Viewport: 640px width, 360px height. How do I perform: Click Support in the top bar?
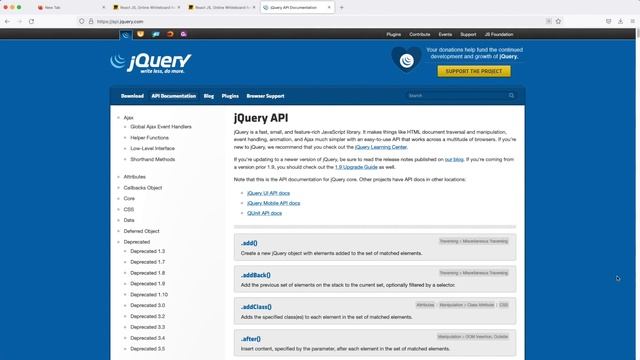click(x=468, y=34)
